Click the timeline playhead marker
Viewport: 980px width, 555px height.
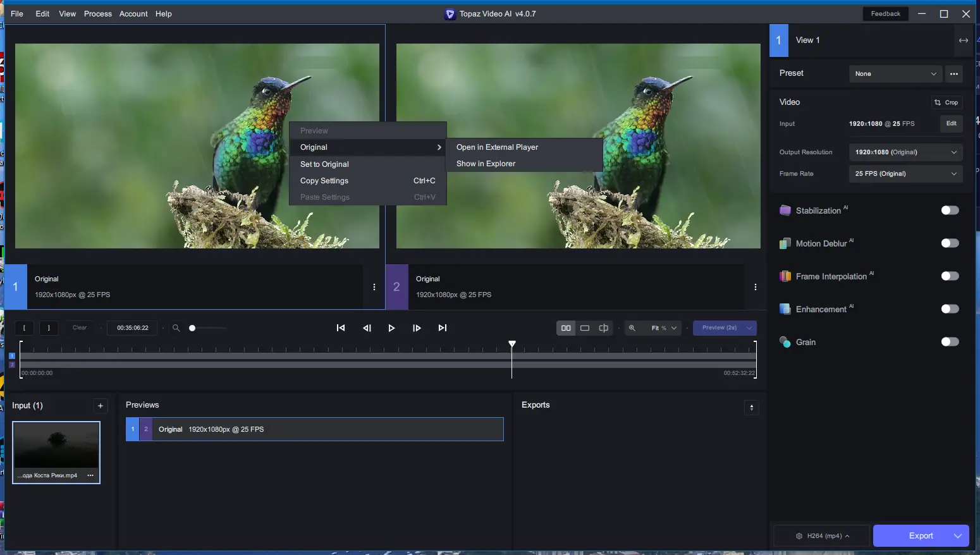[x=512, y=345]
